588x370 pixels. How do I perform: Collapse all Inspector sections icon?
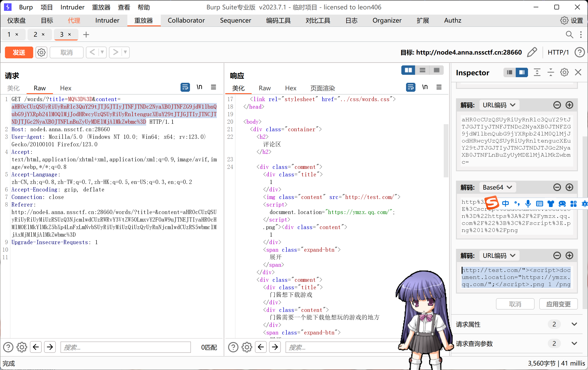[x=551, y=72]
